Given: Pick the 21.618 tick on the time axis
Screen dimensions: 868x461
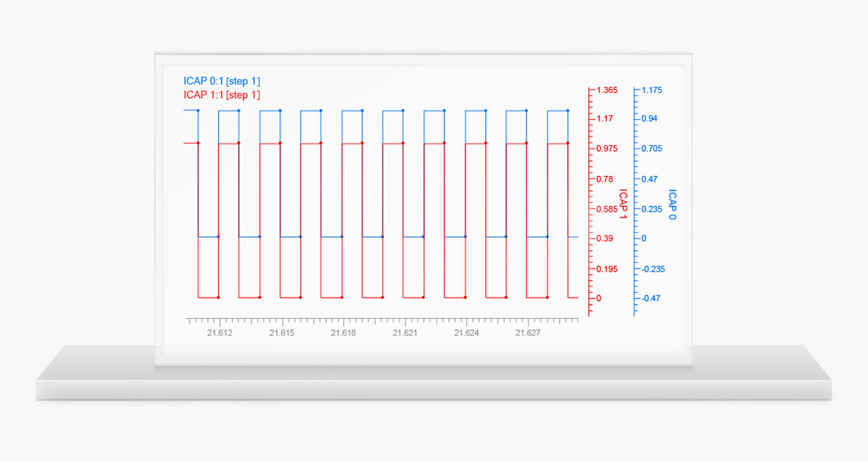Looking at the screenshot, I should point(343,334).
